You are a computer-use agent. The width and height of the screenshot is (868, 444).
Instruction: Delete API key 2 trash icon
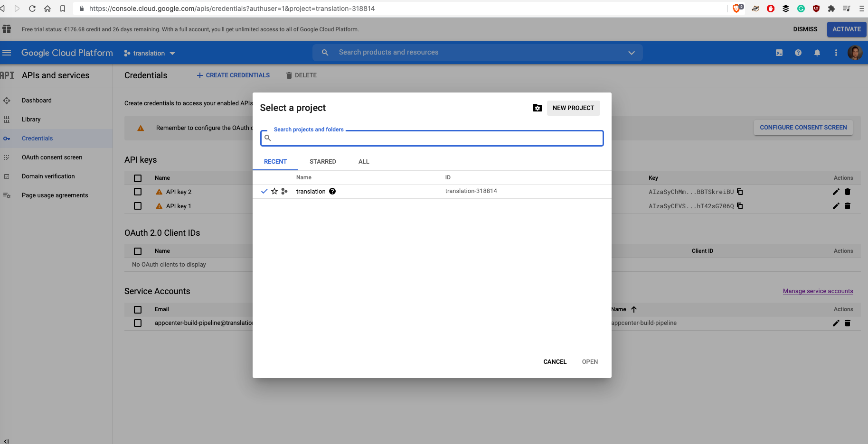pyautogui.click(x=848, y=192)
